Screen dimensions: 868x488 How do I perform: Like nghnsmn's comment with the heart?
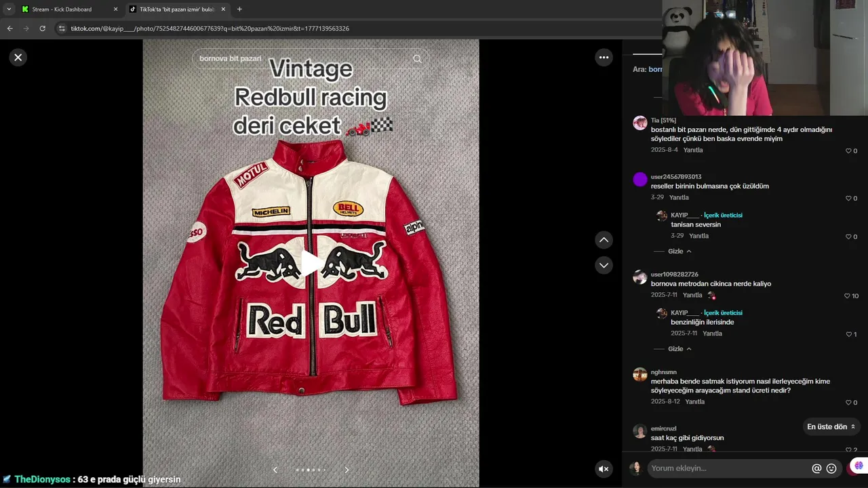point(848,403)
